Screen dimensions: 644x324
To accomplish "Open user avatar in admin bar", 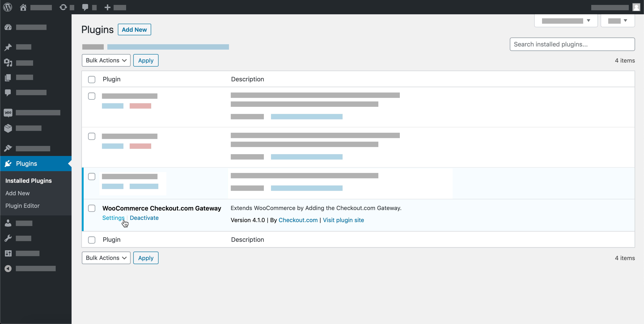I will click(636, 7).
